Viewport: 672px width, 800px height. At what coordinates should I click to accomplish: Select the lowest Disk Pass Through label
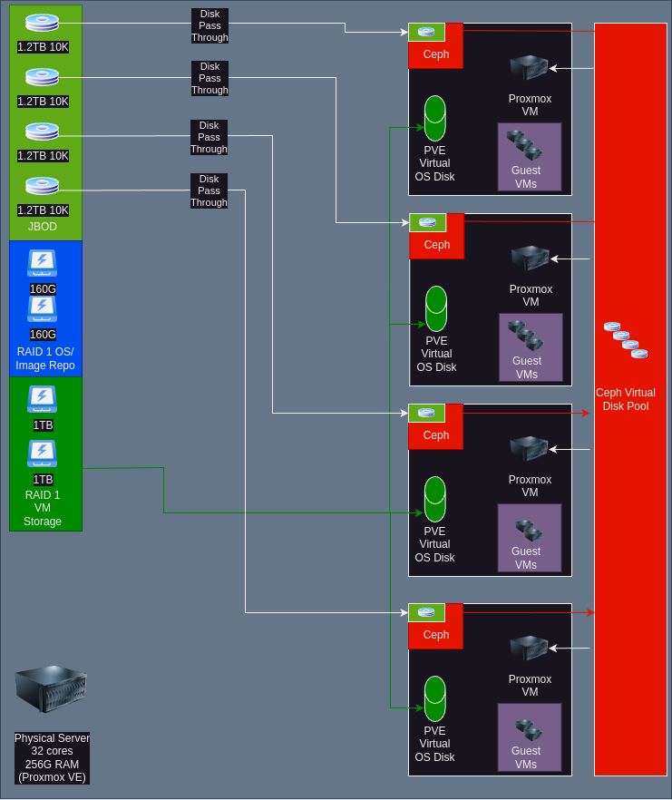tap(209, 190)
